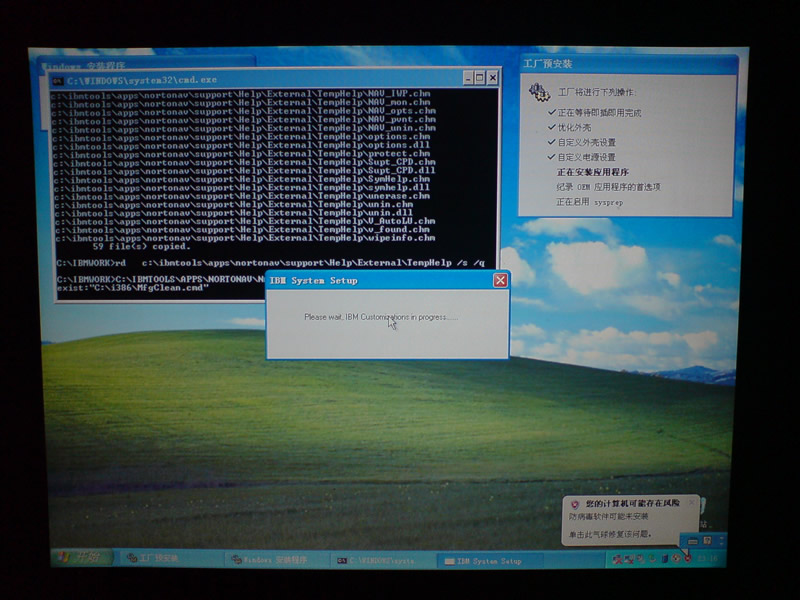Click the shield icon in the security balloon
Screen dimensions: 800x600
[574, 505]
